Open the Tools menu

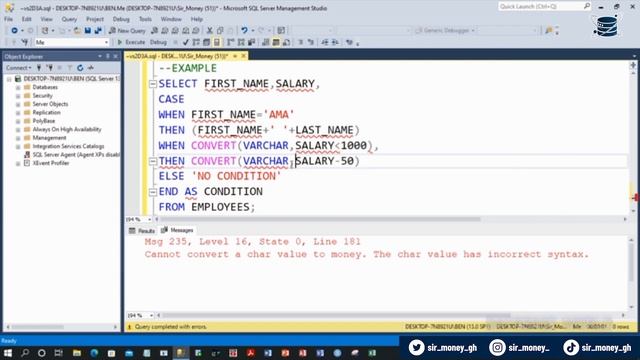tap(145, 19)
